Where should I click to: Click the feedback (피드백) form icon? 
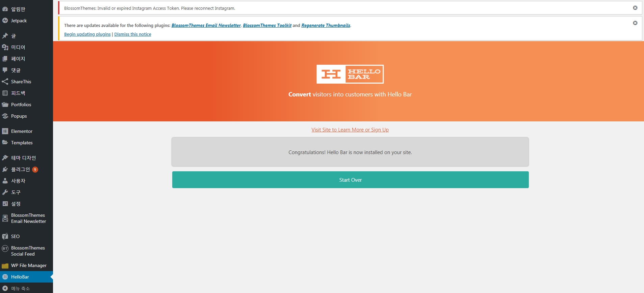[x=5, y=93]
